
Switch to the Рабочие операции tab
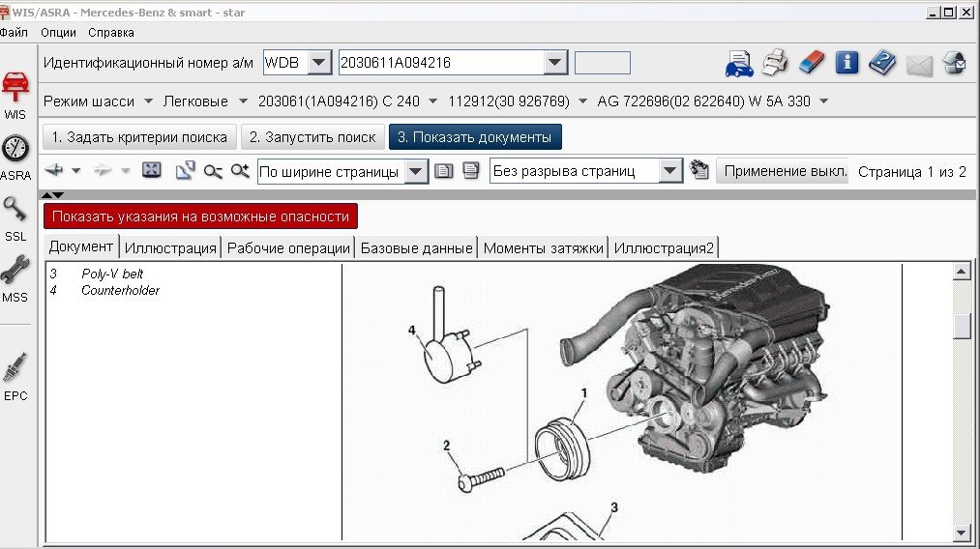288,248
